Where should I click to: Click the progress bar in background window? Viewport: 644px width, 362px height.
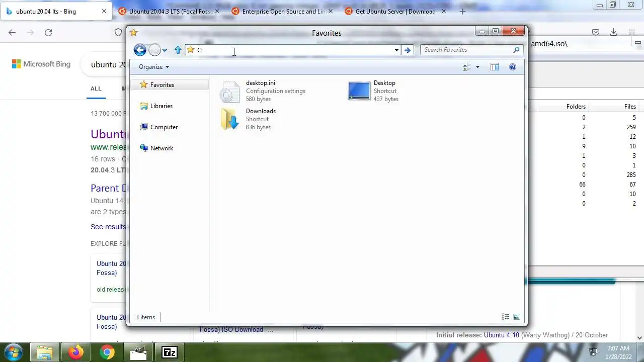coord(572,282)
